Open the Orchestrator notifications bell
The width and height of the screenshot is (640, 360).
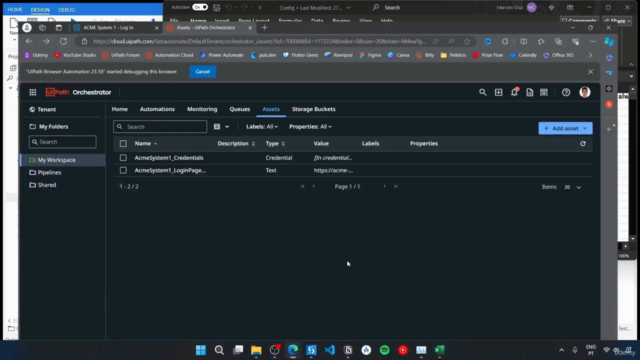click(514, 92)
